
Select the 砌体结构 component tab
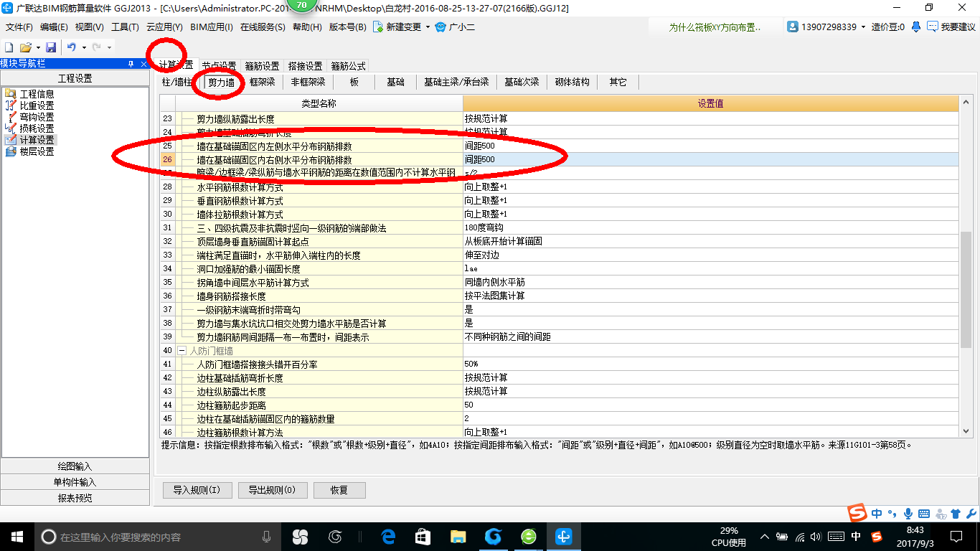(x=573, y=82)
